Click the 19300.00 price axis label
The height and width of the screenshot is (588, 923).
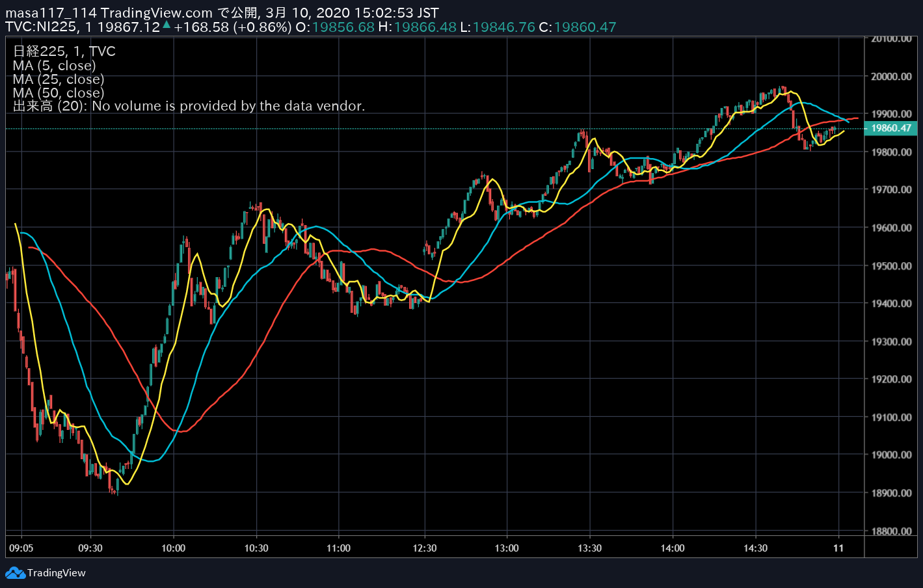tap(891, 341)
